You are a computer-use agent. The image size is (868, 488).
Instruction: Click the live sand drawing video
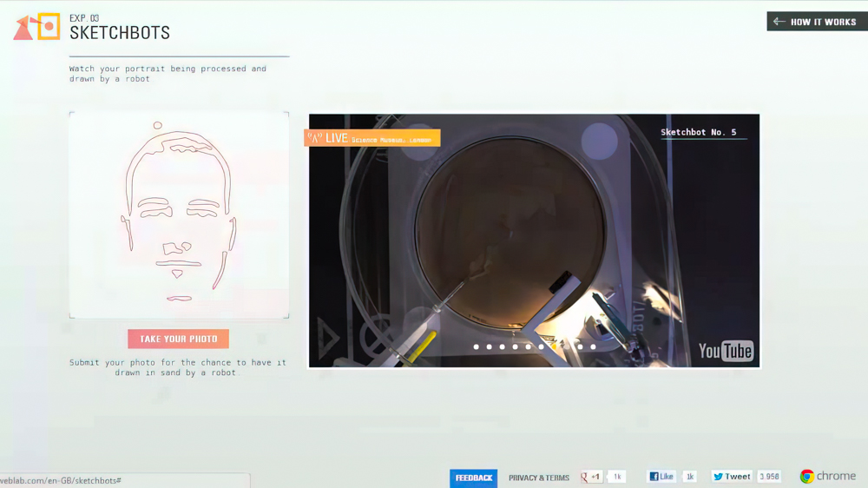pyautogui.click(x=534, y=241)
